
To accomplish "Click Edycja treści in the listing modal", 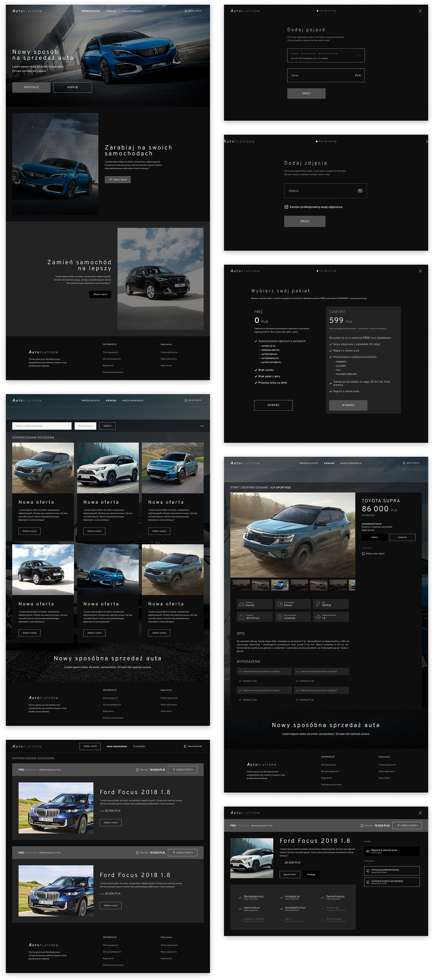I will click(290, 874).
